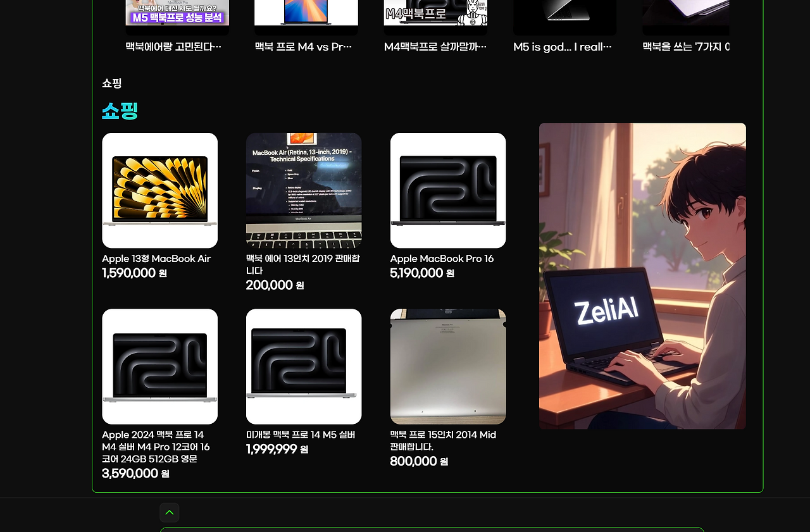Open the 'Apple 2024 맥북 프로 14 M4 실버' title

[x=156, y=447]
